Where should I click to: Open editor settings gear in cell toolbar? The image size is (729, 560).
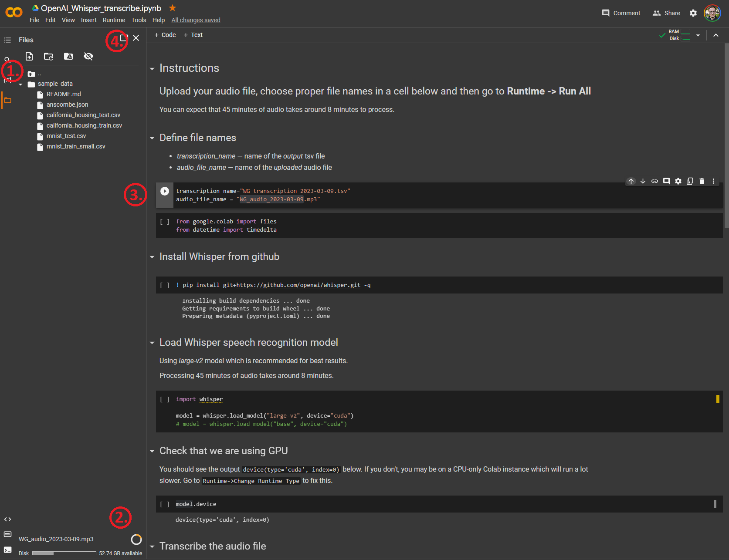[678, 181]
